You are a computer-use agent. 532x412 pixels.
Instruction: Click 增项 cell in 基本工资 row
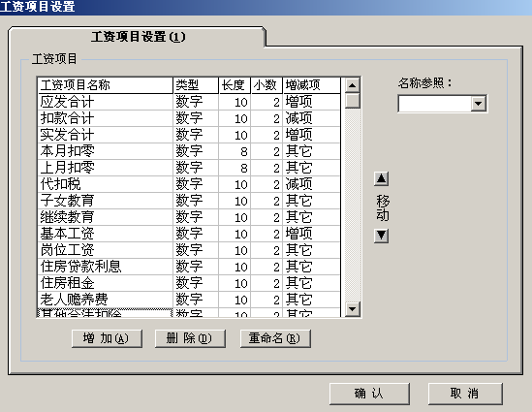[x=311, y=234]
